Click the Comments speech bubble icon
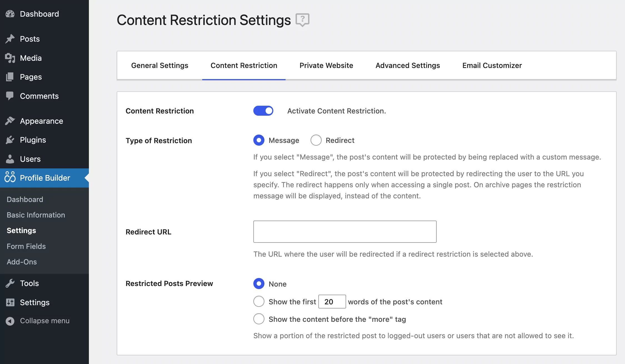The image size is (625, 364). pyautogui.click(x=10, y=96)
